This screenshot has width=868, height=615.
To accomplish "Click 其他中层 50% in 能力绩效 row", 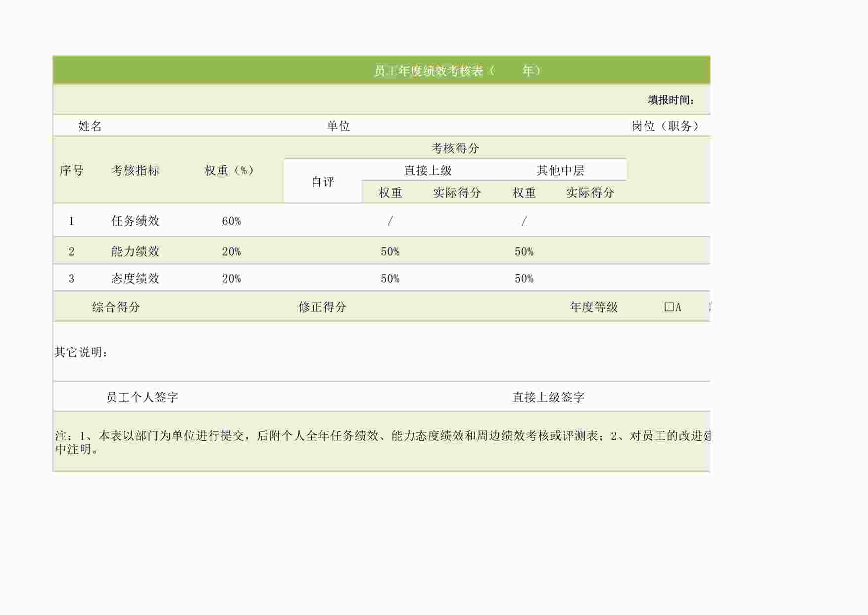I will [x=524, y=252].
